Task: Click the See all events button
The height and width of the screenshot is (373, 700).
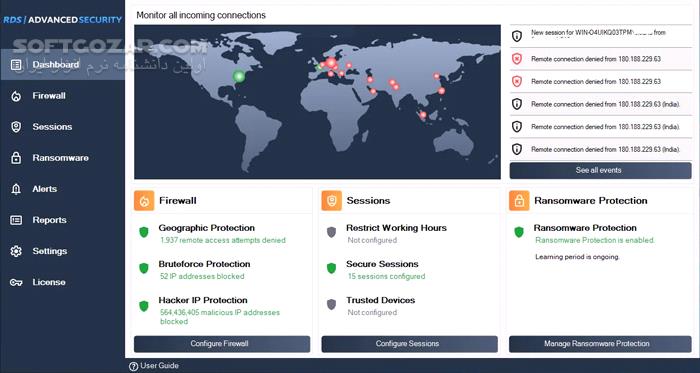Action: click(x=600, y=170)
